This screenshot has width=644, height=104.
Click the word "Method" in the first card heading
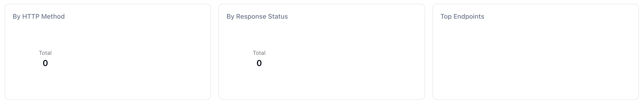click(53, 17)
